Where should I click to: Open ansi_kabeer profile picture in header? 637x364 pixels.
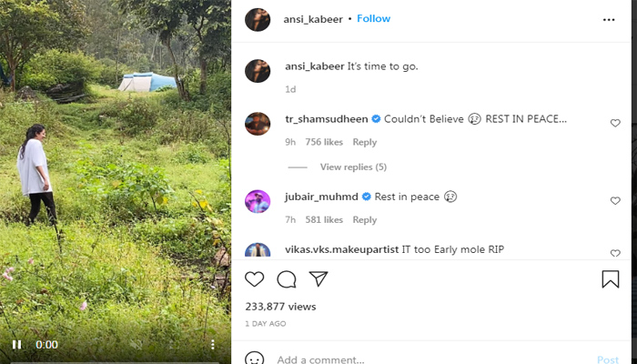click(258, 19)
